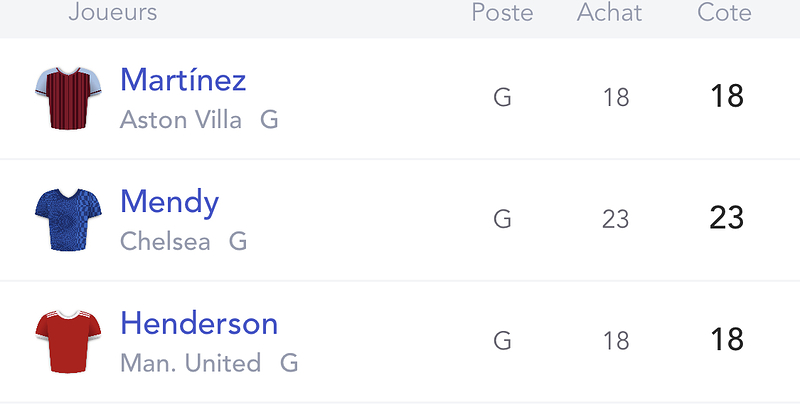
Task: Click Mendy's bold cote value 23
Action: coord(727,218)
